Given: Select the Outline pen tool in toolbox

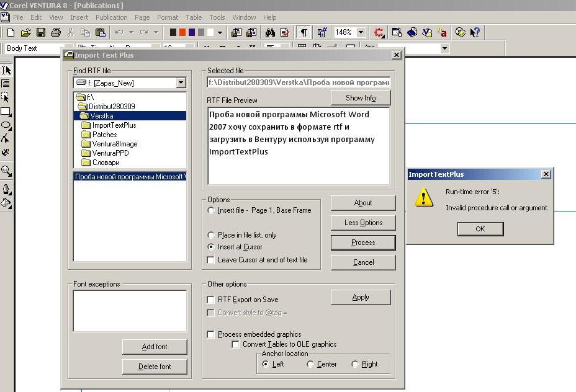Looking at the screenshot, I should tap(6, 189).
